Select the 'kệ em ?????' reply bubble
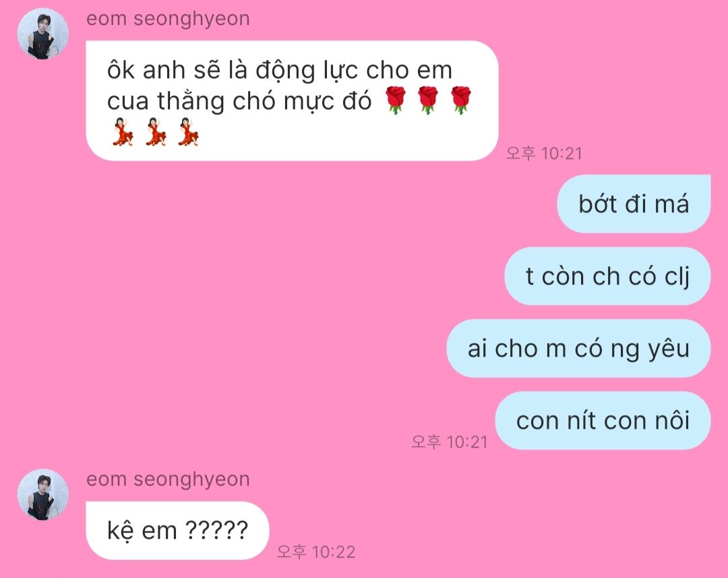The width and height of the screenshot is (728, 578). [177, 531]
